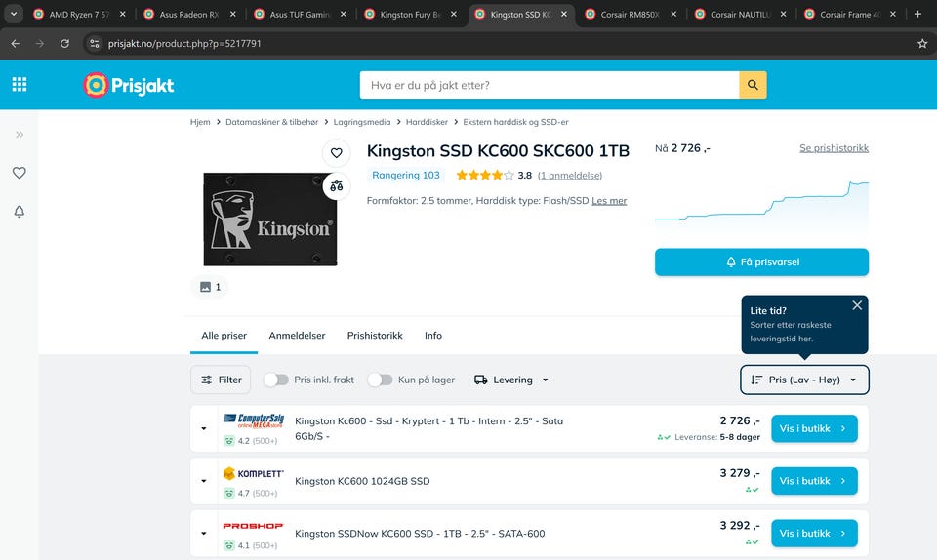Close the 'Lite tid?' tooltip
The width and height of the screenshot is (937, 560).
click(x=857, y=305)
